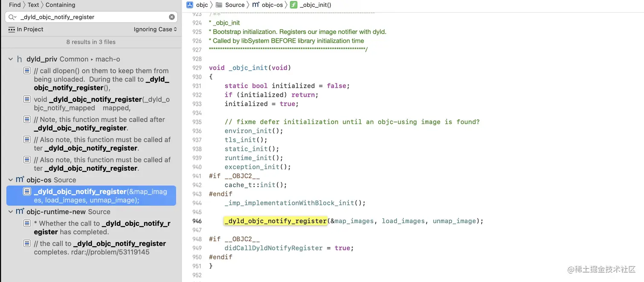Screen dimensions: 644x282
Task: Collapse the objc-os results group
Action: 11,180
